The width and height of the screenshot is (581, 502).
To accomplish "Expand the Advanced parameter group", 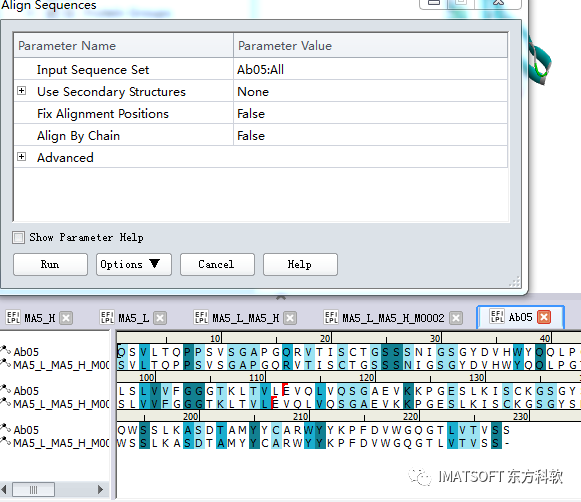I will [x=21, y=157].
